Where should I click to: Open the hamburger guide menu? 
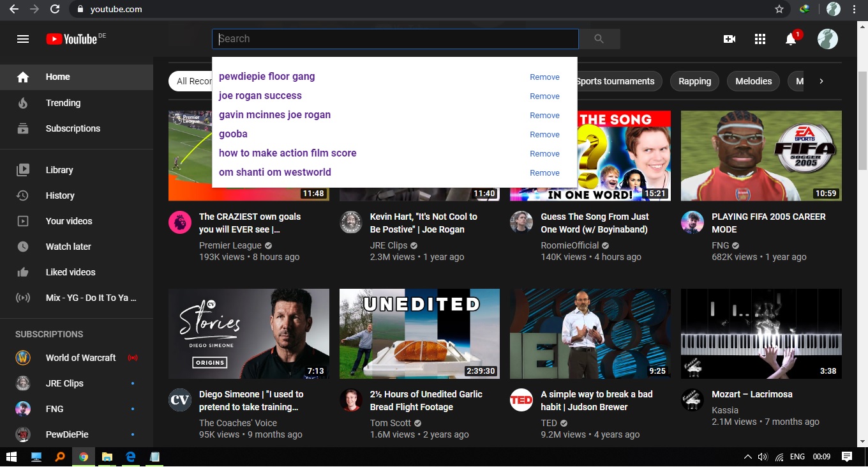[x=23, y=39]
